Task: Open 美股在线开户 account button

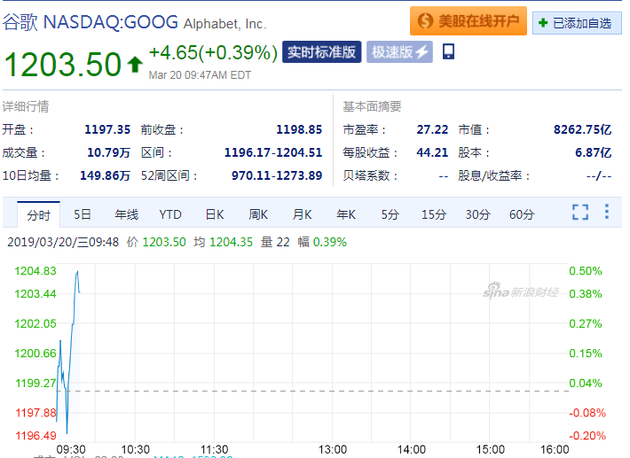Action: [468, 21]
